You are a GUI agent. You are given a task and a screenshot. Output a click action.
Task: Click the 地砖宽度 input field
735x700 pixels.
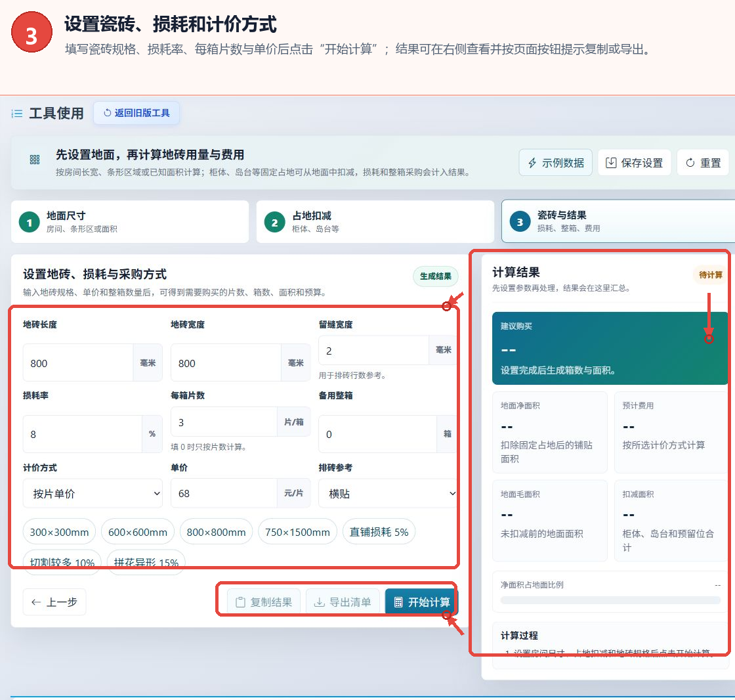pos(226,363)
